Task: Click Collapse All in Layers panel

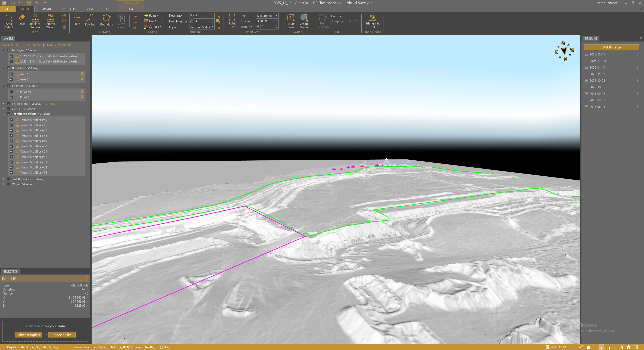Action: pos(10,45)
